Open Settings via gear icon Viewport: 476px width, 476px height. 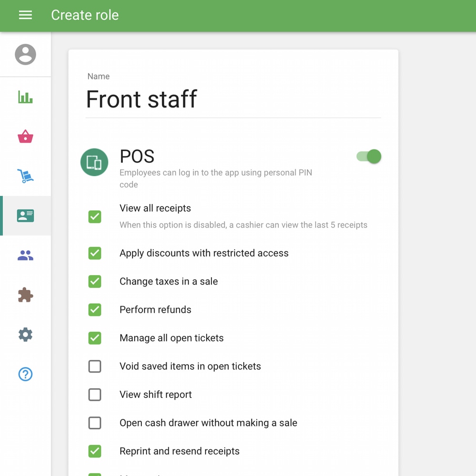pyautogui.click(x=26, y=335)
